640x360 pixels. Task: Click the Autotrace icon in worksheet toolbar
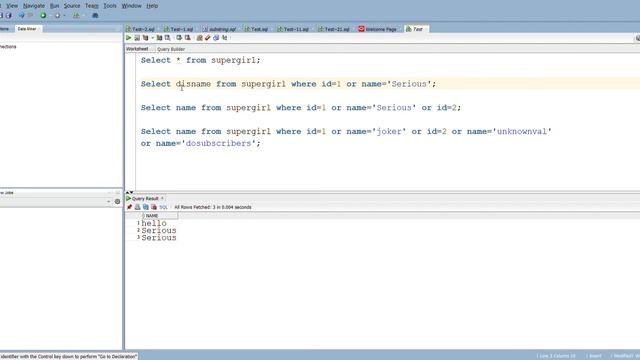[160, 38]
